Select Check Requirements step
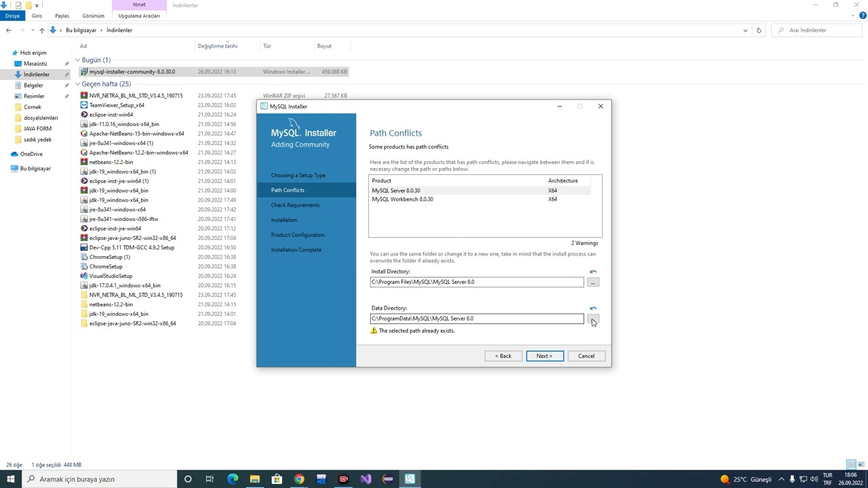This screenshot has height=488, width=868. (295, 205)
